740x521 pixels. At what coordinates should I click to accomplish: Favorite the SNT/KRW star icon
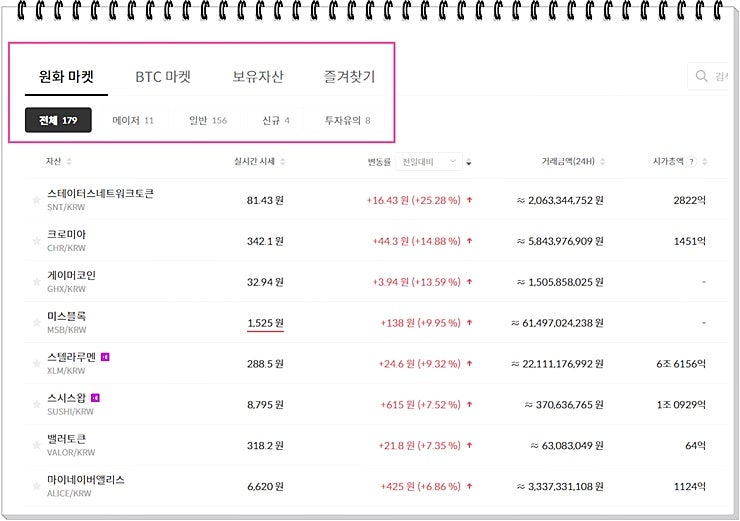point(36,200)
